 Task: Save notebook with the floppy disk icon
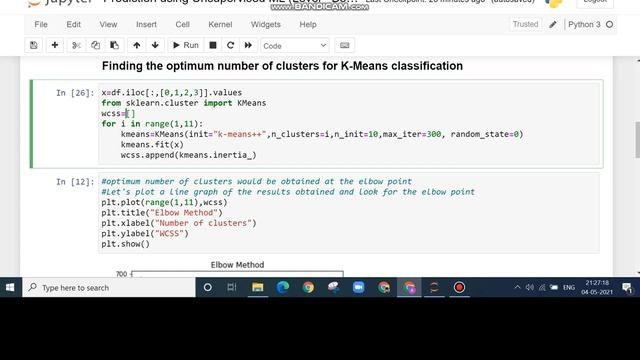point(33,45)
